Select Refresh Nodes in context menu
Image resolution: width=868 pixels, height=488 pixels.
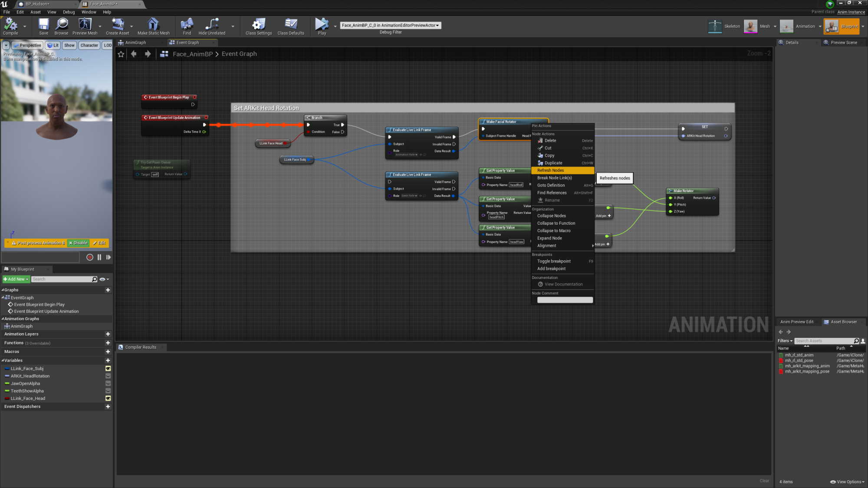tap(562, 170)
